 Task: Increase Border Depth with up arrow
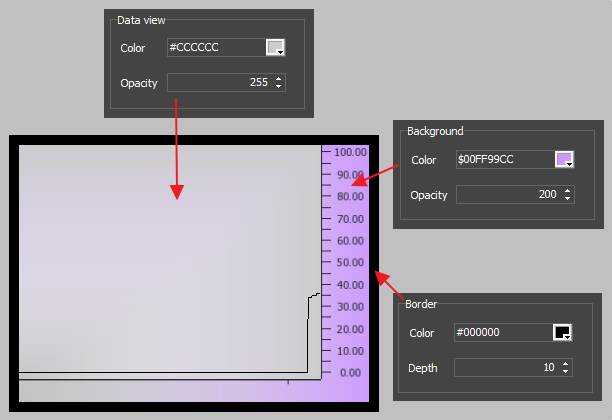click(566, 364)
